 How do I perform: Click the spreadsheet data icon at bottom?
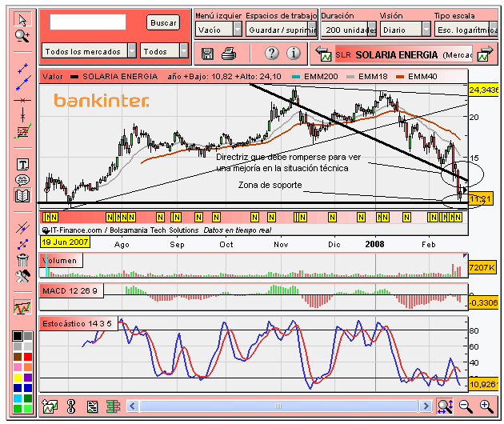[x=93, y=406]
